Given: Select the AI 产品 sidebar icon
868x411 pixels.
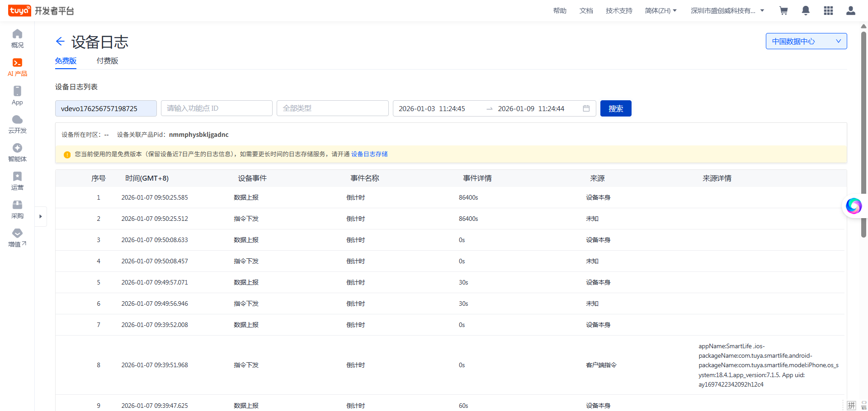Looking at the screenshot, I should tap(17, 67).
